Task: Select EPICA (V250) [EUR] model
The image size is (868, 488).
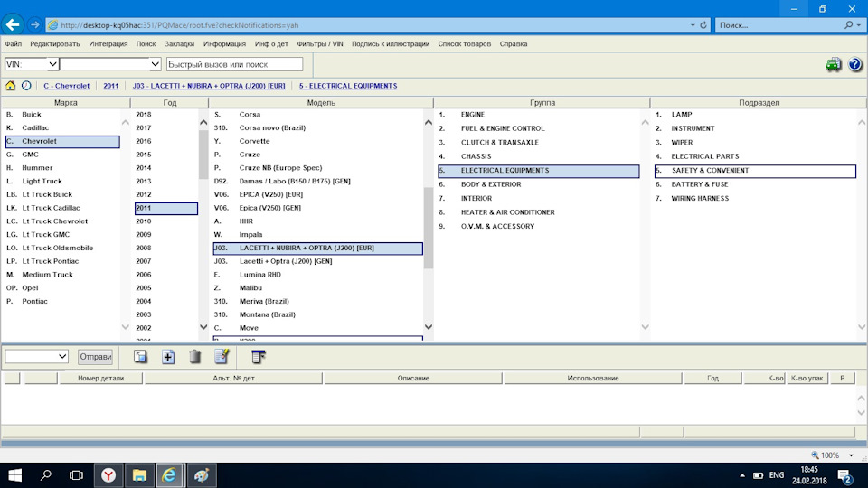Action: [x=317, y=194]
